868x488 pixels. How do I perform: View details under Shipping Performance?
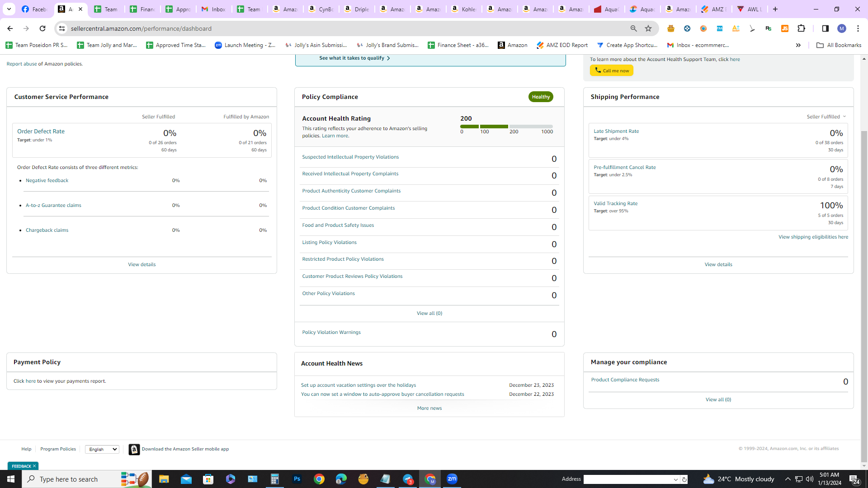[718, 265]
